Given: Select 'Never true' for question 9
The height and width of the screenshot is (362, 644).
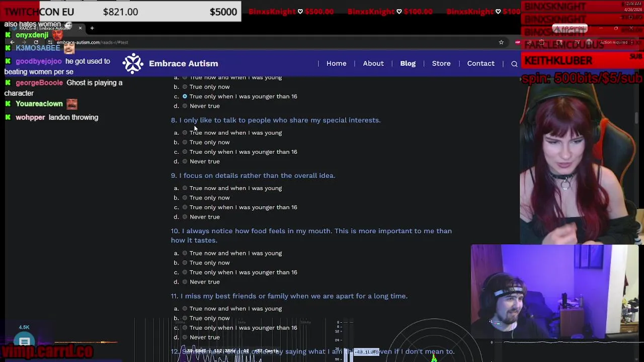Looking at the screenshot, I should point(185,217).
